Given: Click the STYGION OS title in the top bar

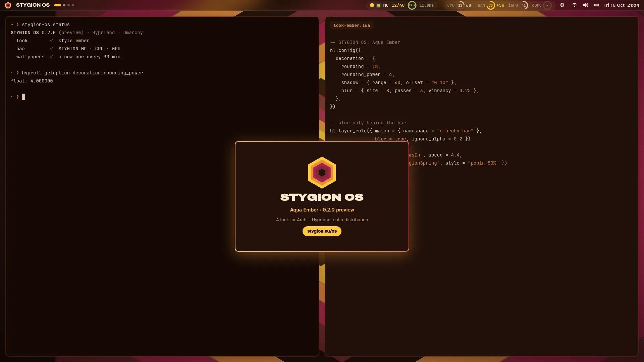Looking at the screenshot, I should [33, 5].
